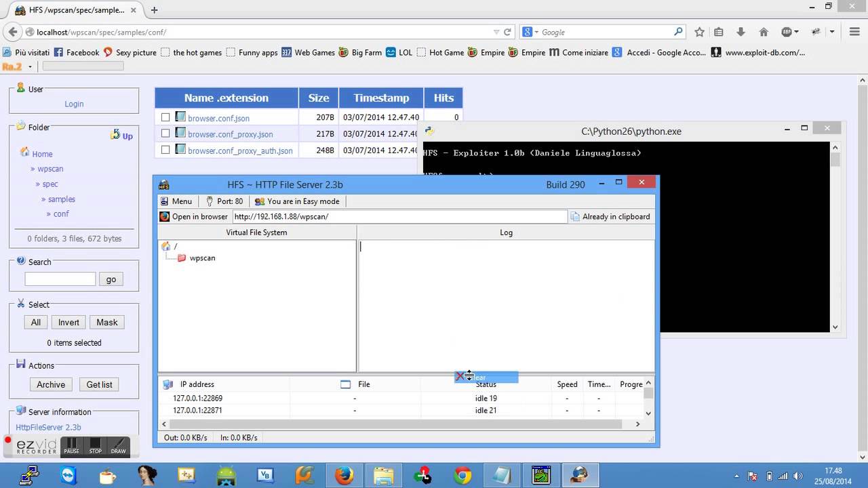Click the python.exe console vertical scrollbar down arrow
The height and width of the screenshot is (488, 868).
[x=835, y=327]
